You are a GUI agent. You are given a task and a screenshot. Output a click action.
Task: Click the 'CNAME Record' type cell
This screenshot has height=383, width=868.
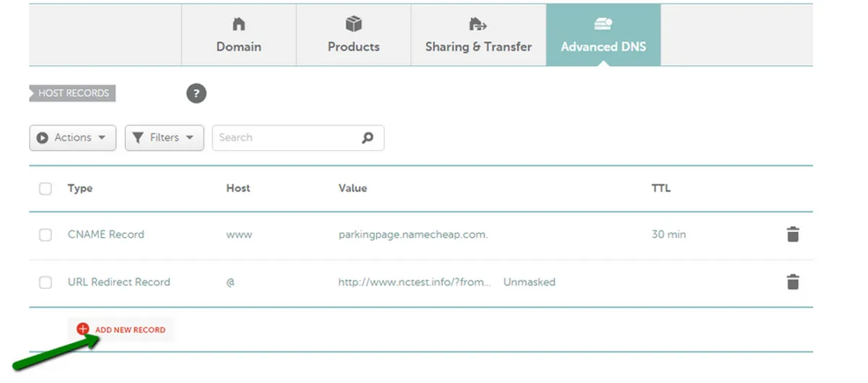point(106,234)
